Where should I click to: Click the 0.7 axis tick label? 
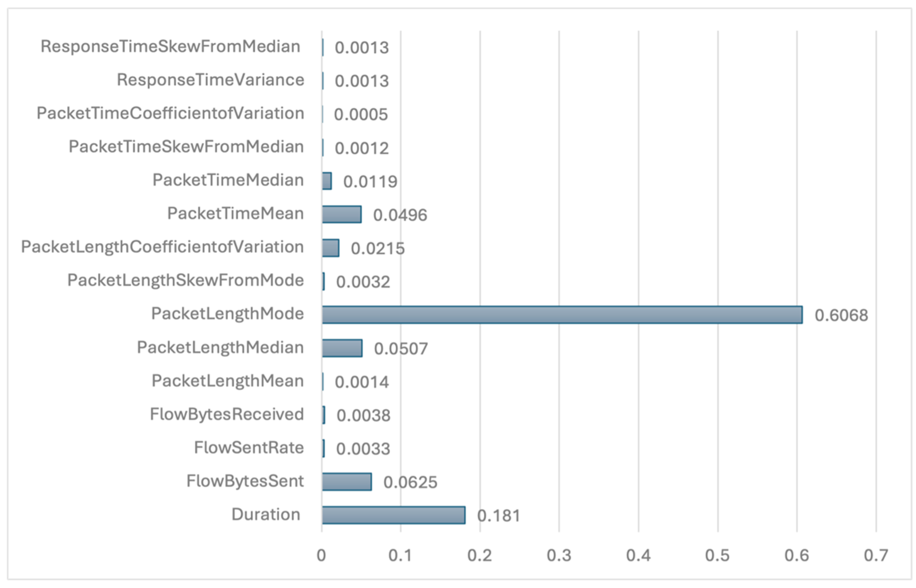point(876,556)
